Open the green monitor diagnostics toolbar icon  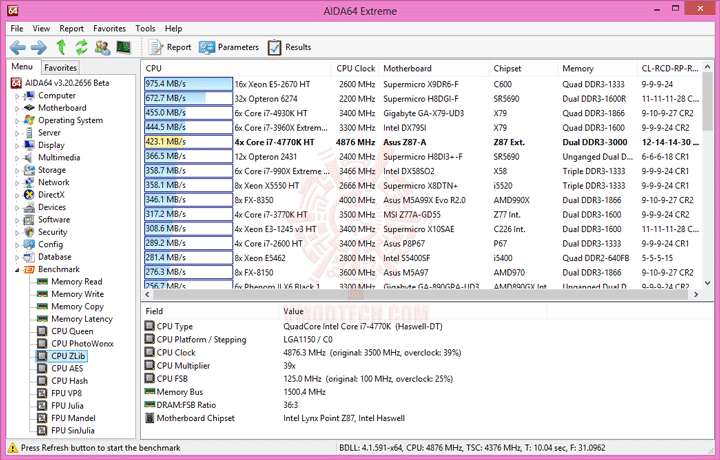[124, 47]
